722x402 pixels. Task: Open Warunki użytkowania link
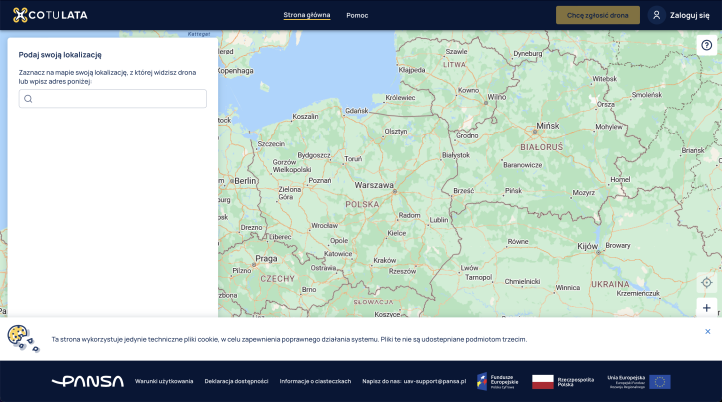point(164,381)
